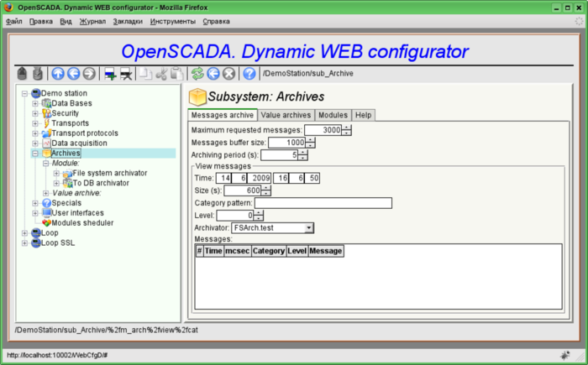Collapse the Demo station tree node

24,93
